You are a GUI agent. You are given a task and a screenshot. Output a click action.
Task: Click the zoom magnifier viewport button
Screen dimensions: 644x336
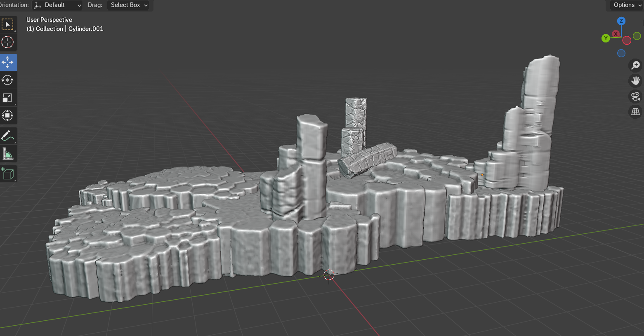tap(635, 65)
